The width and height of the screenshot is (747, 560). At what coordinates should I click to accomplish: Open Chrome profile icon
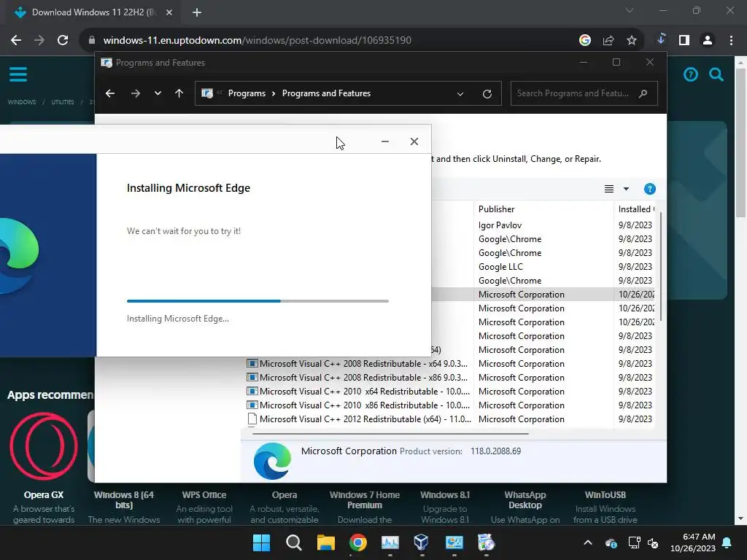coord(708,41)
